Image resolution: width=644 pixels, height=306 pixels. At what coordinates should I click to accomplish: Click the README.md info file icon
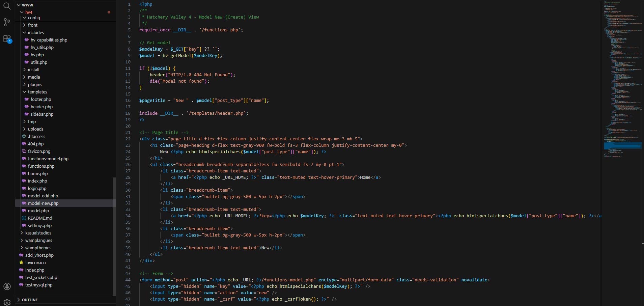point(24,218)
